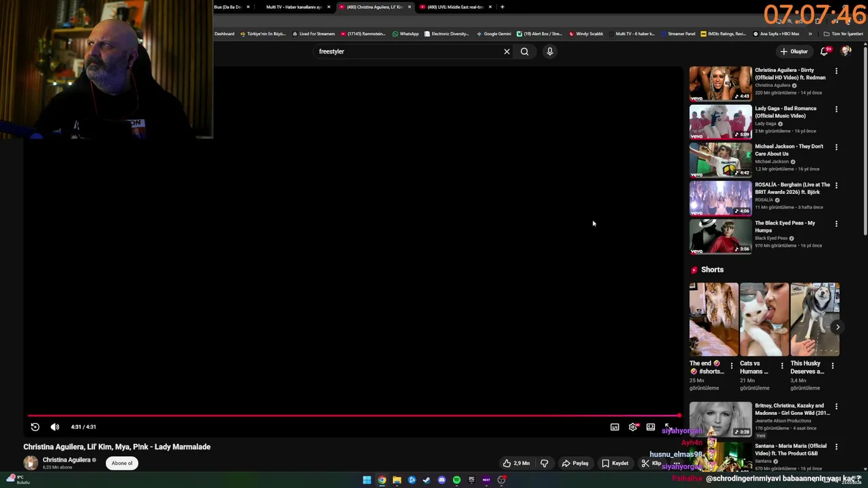Open more options for They Don't Care About Us
868x488 pixels.
pos(836,147)
